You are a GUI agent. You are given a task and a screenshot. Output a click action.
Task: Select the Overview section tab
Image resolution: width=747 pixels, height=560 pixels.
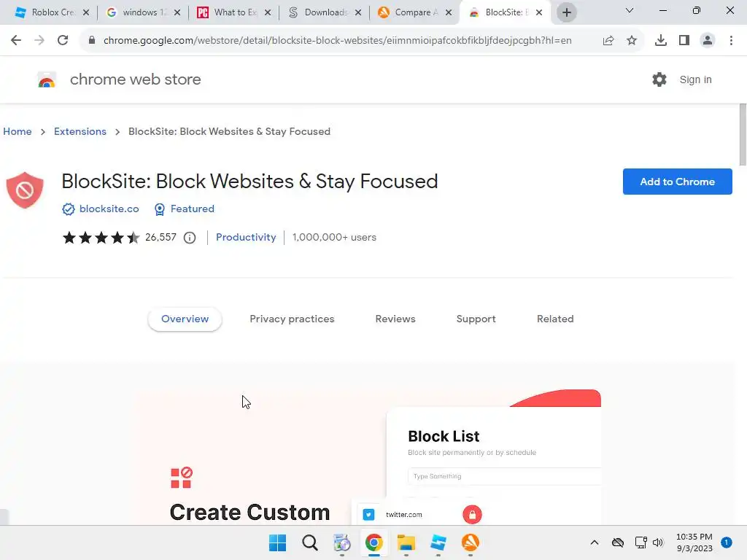coord(185,319)
